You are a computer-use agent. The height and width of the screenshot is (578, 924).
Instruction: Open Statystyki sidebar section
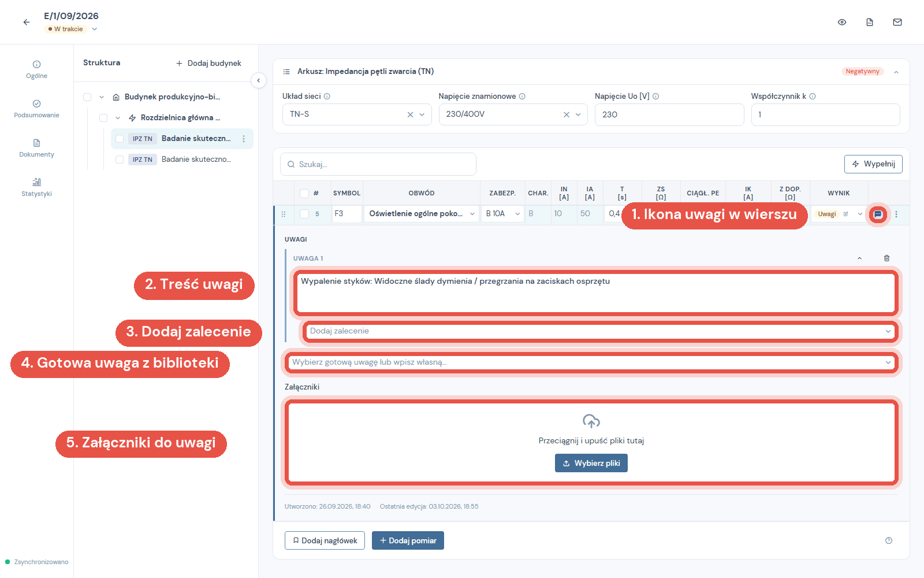(x=36, y=187)
